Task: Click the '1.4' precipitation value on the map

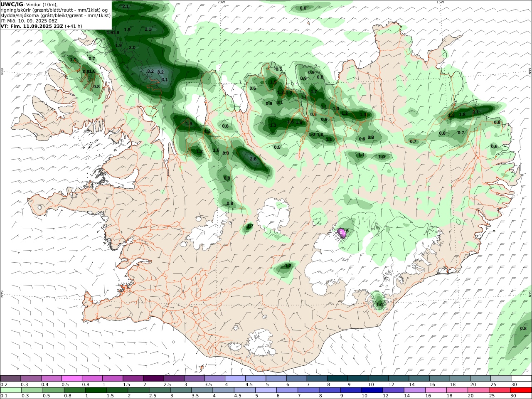Action: pyautogui.click(x=363, y=115)
